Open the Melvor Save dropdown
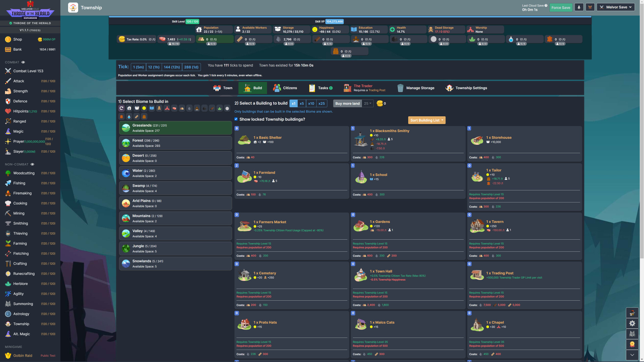The width and height of the screenshot is (644, 362). tap(616, 7)
